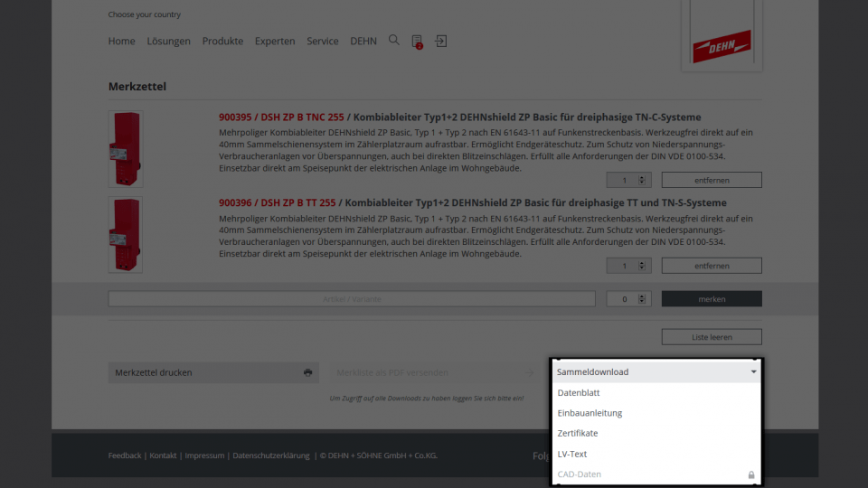Click the lock icon beside CAD-Daten

751,474
